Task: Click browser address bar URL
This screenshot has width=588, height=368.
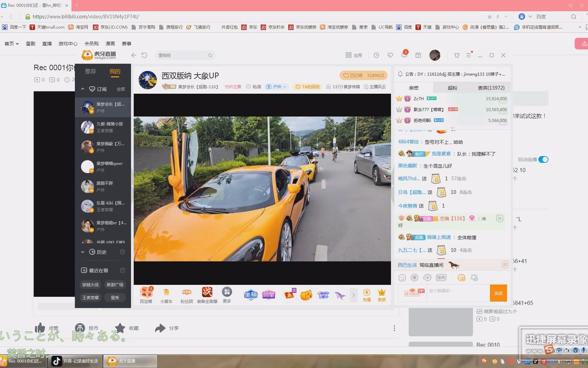Action: click(x=85, y=17)
